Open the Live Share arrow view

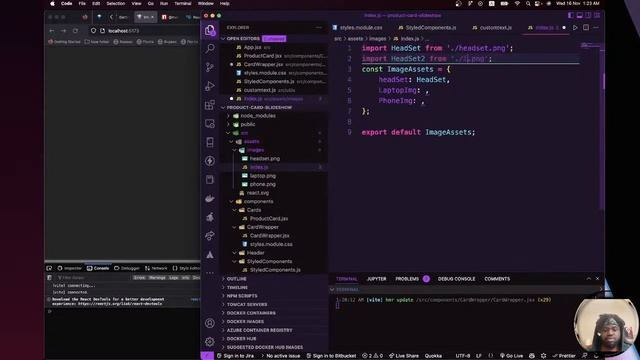[x=210, y=236]
